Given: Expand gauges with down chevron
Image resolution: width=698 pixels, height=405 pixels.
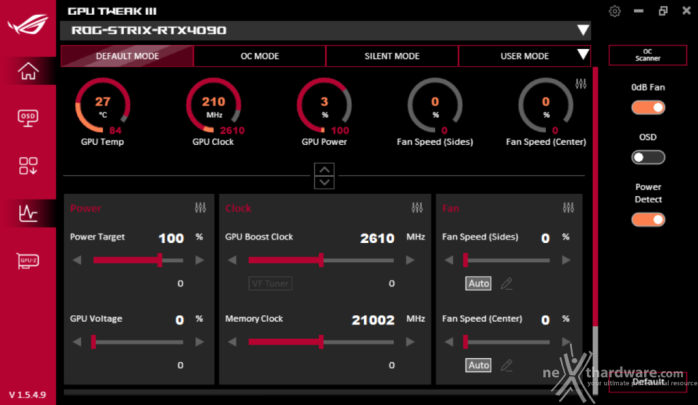Looking at the screenshot, I should pos(325,182).
